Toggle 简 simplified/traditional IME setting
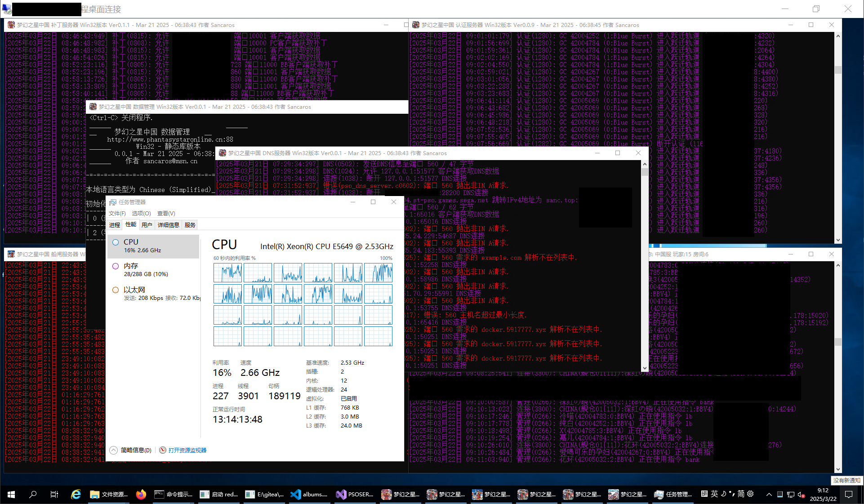This screenshot has height=504, width=864. [x=741, y=494]
